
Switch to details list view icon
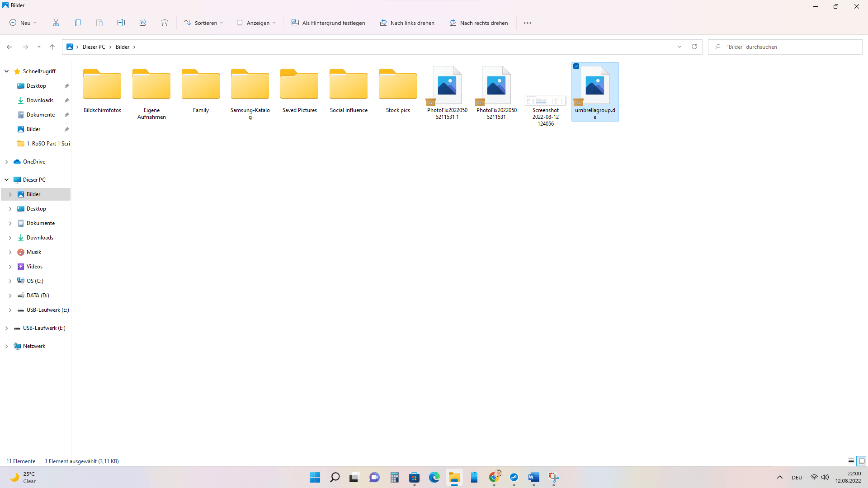(851, 461)
